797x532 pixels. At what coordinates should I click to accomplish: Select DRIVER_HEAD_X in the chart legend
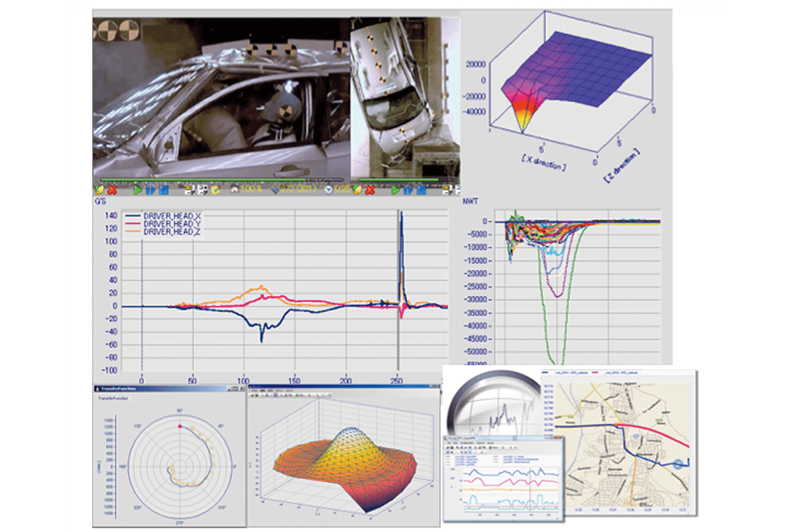click(x=166, y=216)
